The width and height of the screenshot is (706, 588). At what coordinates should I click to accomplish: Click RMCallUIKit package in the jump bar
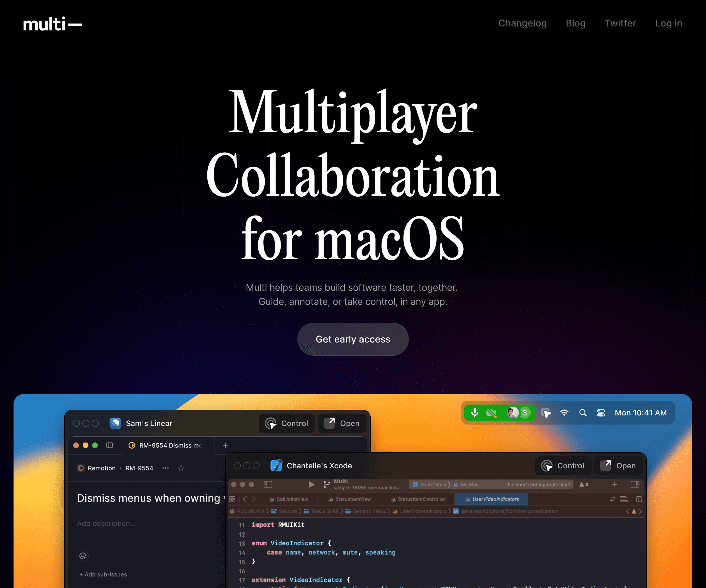coord(247,511)
